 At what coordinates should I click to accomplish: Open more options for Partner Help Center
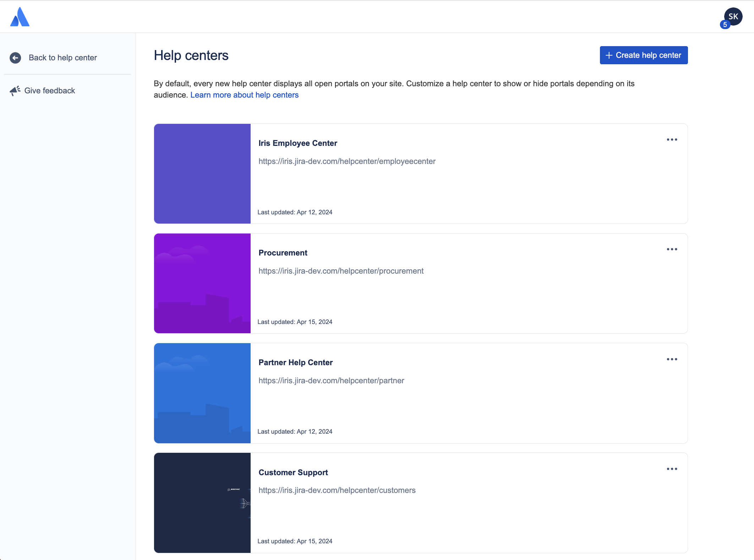click(672, 359)
